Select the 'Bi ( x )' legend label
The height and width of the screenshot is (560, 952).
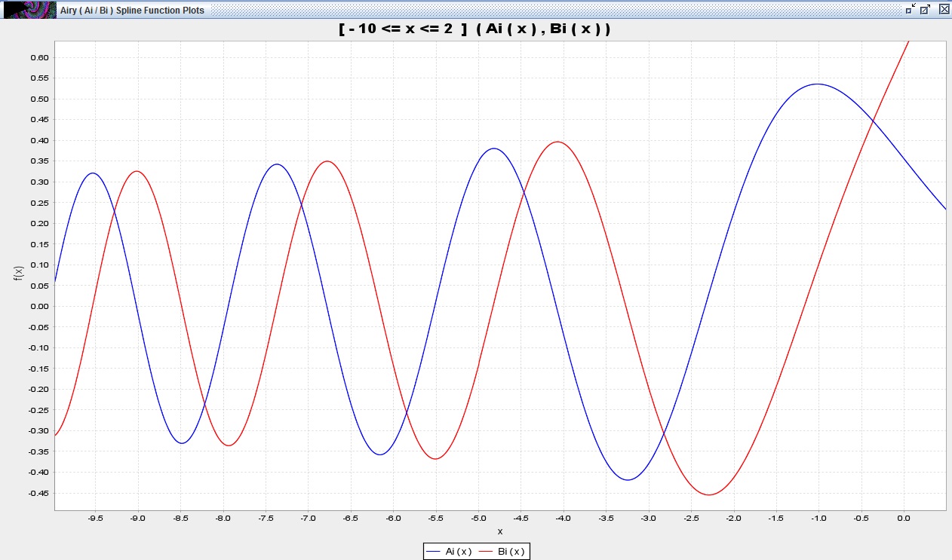pos(511,552)
